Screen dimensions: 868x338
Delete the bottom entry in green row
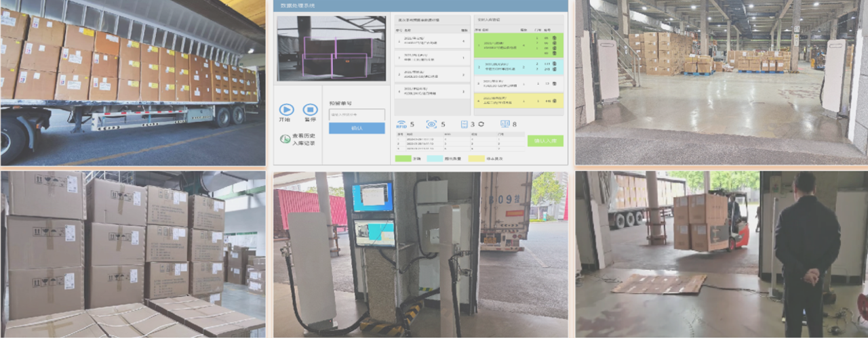(x=555, y=53)
